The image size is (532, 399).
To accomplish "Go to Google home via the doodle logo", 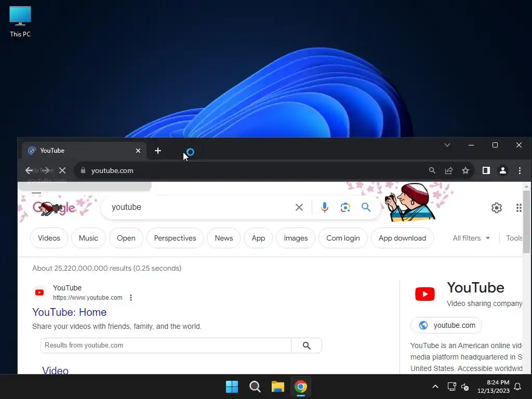I will pos(54,207).
